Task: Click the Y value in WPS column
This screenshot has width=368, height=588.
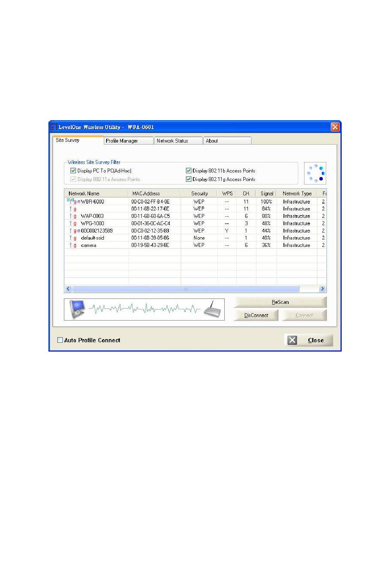Action: [227, 231]
